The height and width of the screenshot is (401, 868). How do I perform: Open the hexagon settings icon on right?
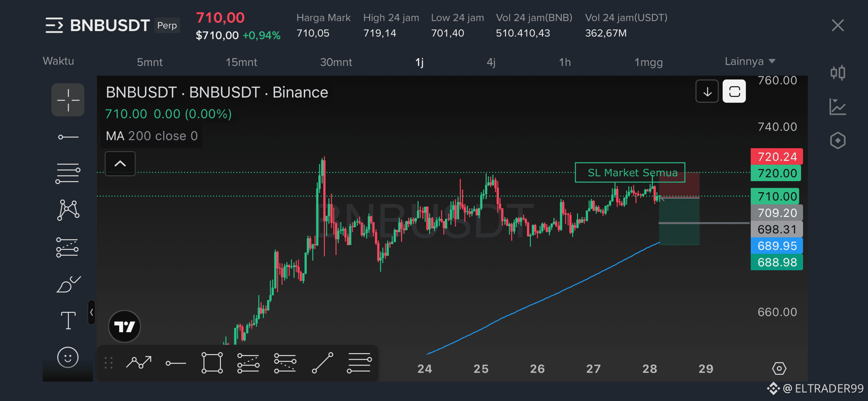tap(837, 140)
